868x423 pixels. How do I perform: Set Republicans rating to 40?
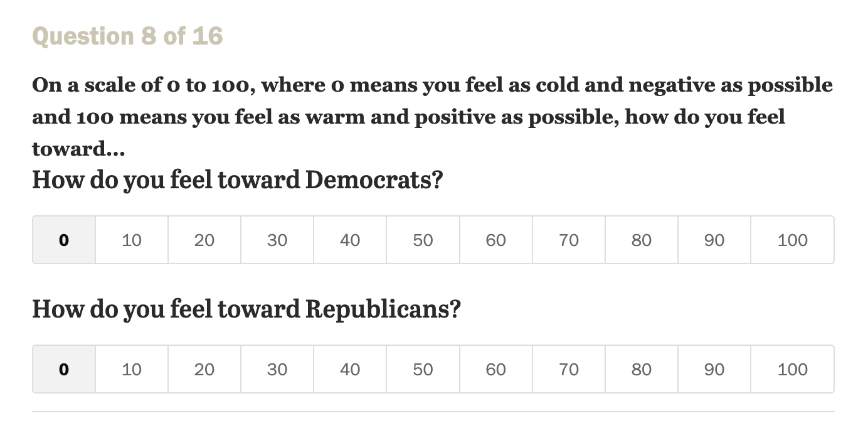pyautogui.click(x=350, y=369)
